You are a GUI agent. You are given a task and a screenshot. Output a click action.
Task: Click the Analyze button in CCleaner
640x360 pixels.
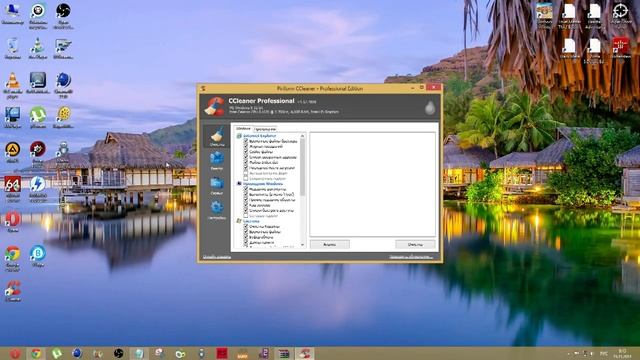click(x=329, y=244)
